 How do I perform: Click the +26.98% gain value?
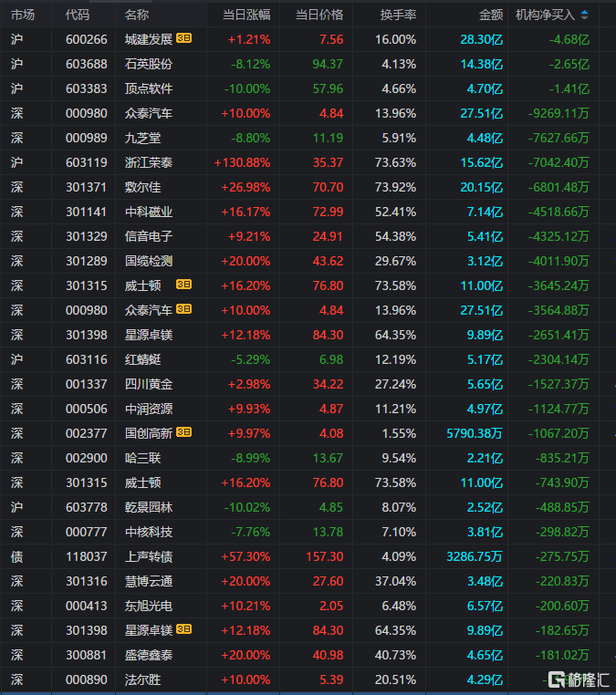245,187
